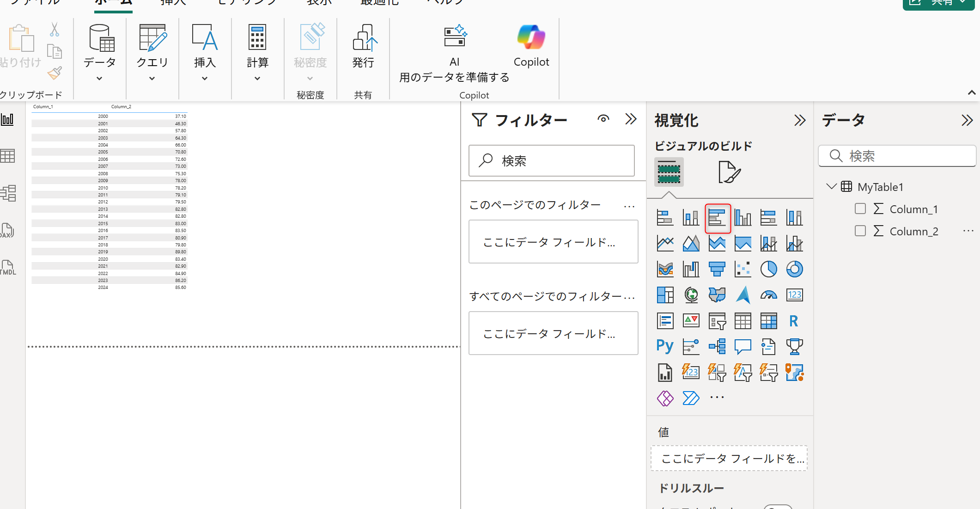The image size is (980, 509).
Task: Open the Insert ribbon dropdown
Action: point(205,53)
